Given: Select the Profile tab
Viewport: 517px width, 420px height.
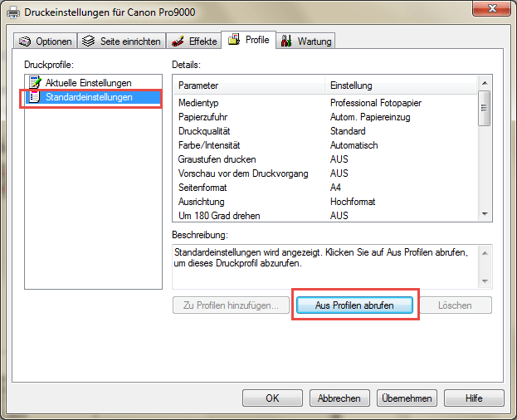Looking at the screenshot, I should 248,40.
